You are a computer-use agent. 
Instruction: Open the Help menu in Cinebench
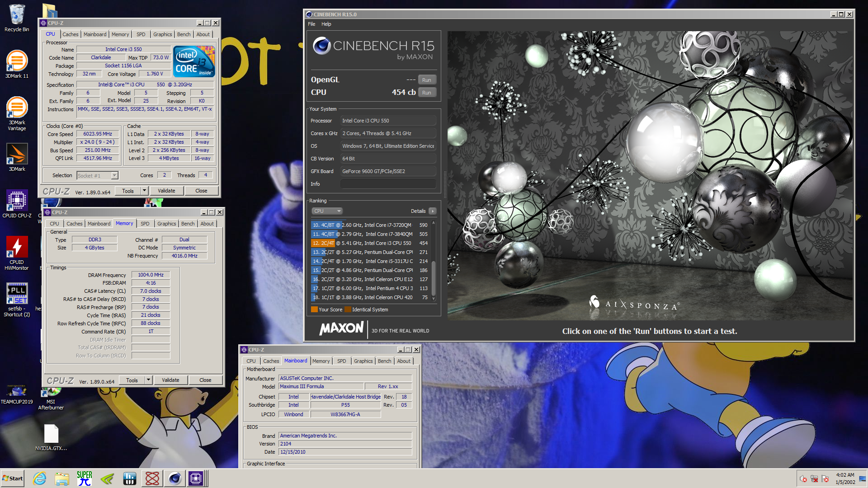(326, 24)
